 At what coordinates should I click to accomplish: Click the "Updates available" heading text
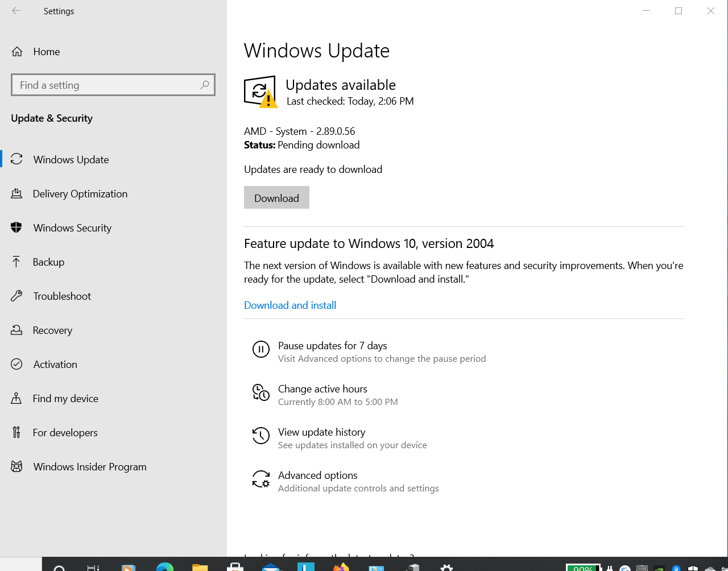click(x=341, y=85)
